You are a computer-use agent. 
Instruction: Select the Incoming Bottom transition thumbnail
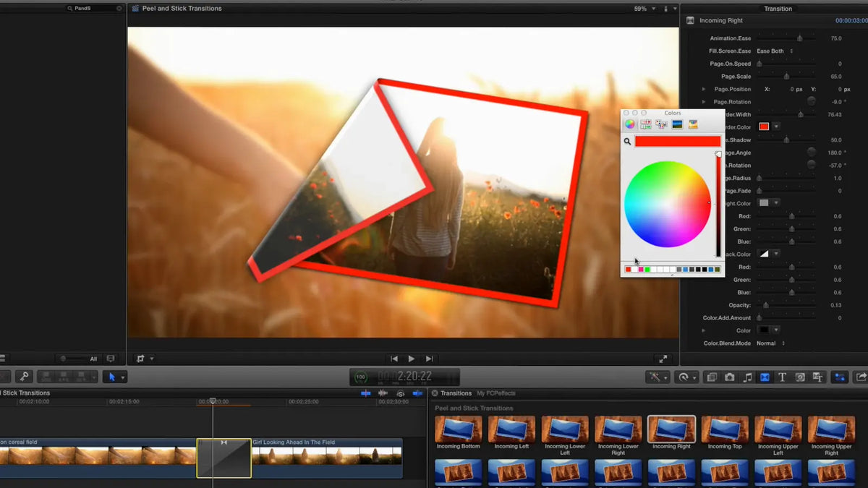pyautogui.click(x=459, y=429)
